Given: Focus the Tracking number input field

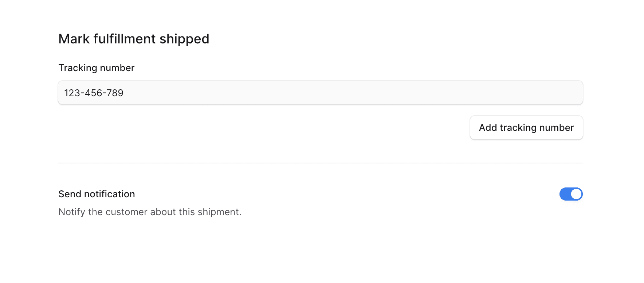Looking at the screenshot, I should click(321, 93).
